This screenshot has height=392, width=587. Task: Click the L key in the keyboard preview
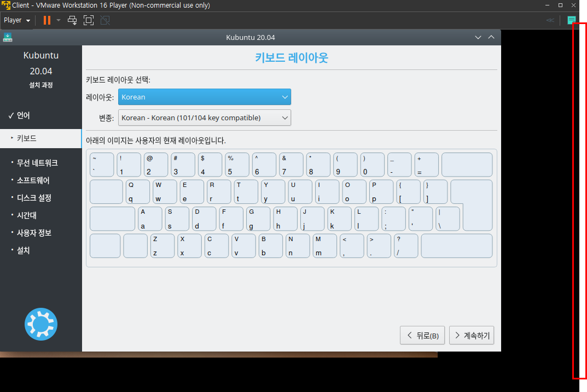[x=366, y=219]
